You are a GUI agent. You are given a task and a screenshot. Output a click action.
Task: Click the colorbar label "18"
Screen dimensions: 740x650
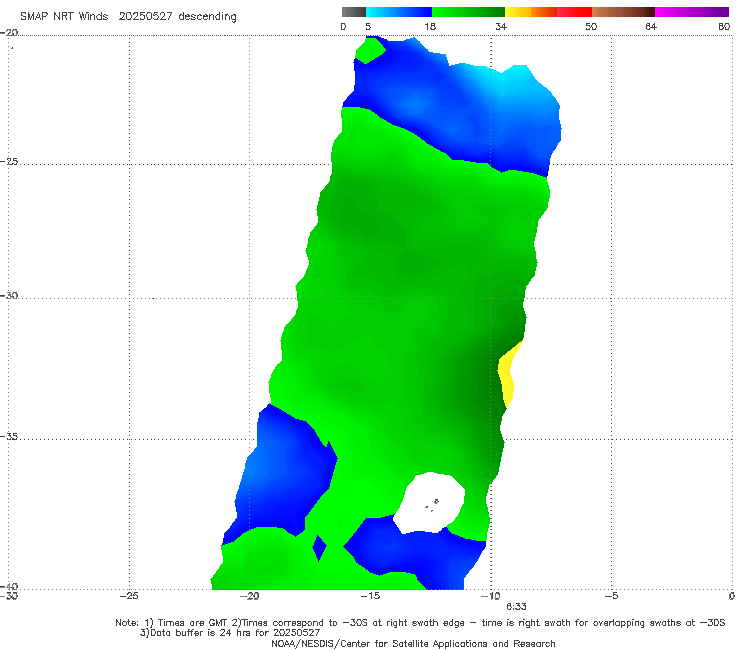pos(430,27)
